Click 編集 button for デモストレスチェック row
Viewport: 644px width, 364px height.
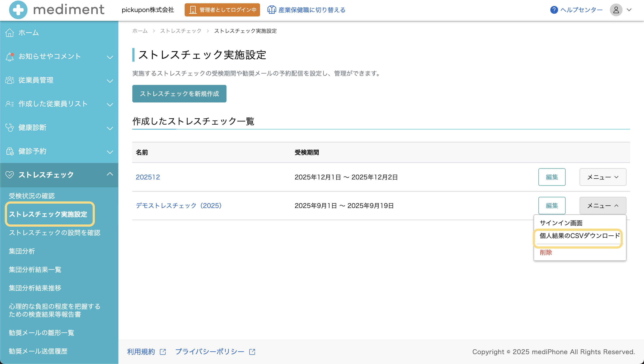pyautogui.click(x=552, y=206)
